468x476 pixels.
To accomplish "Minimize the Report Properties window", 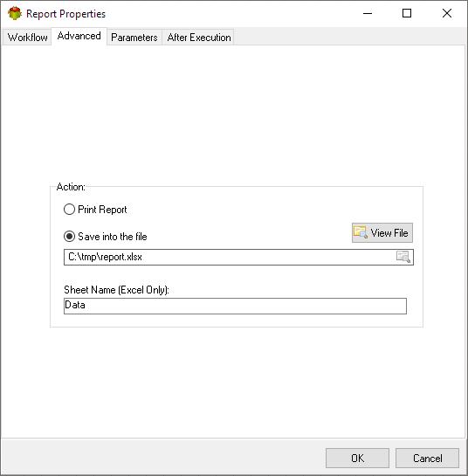I will coord(368,13).
